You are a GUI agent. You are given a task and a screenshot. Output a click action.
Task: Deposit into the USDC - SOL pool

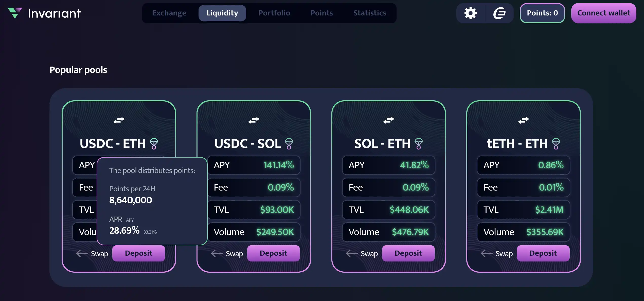tap(273, 253)
